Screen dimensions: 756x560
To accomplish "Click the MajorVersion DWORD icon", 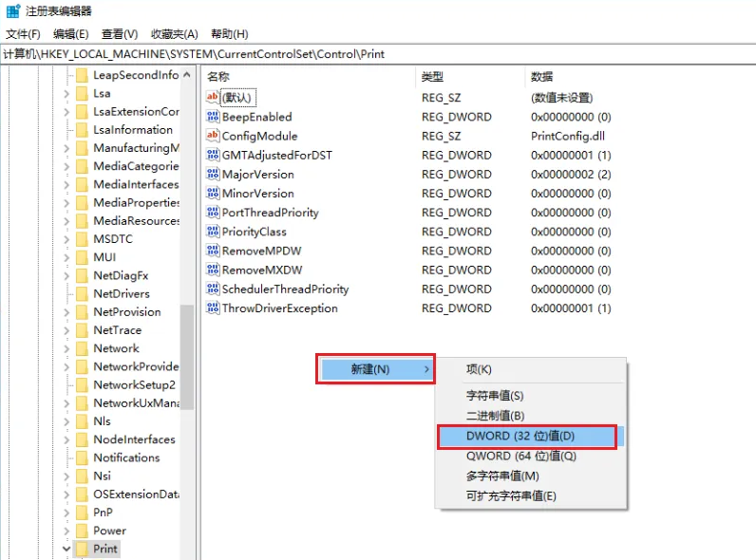I will pos(213,174).
